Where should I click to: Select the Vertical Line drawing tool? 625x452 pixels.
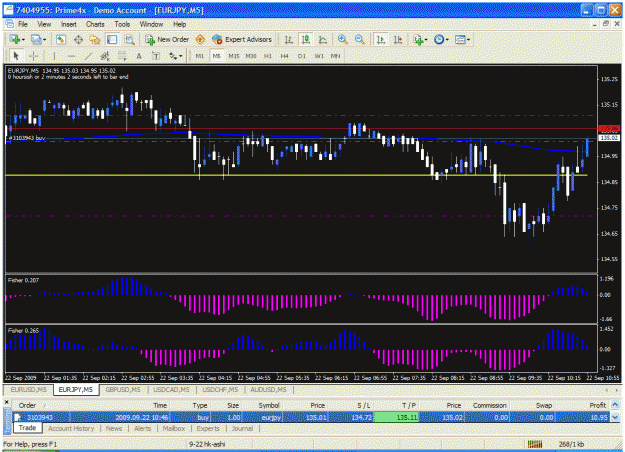(x=54, y=56)
